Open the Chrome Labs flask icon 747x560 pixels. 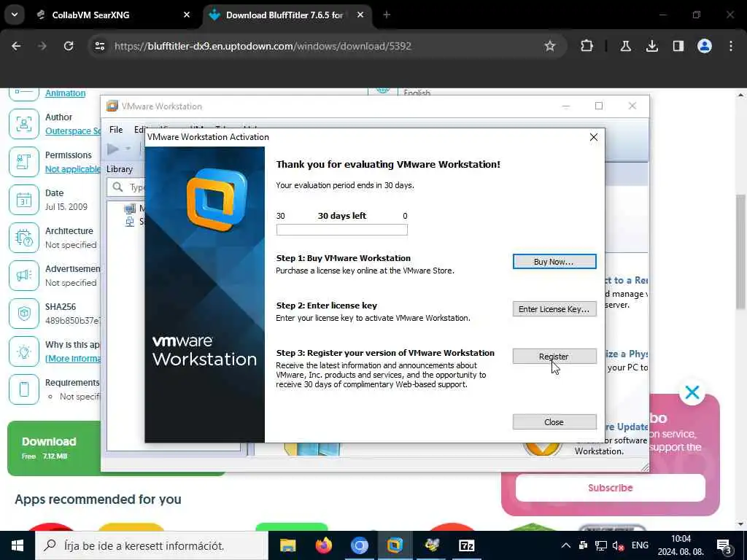coord(625,46)
